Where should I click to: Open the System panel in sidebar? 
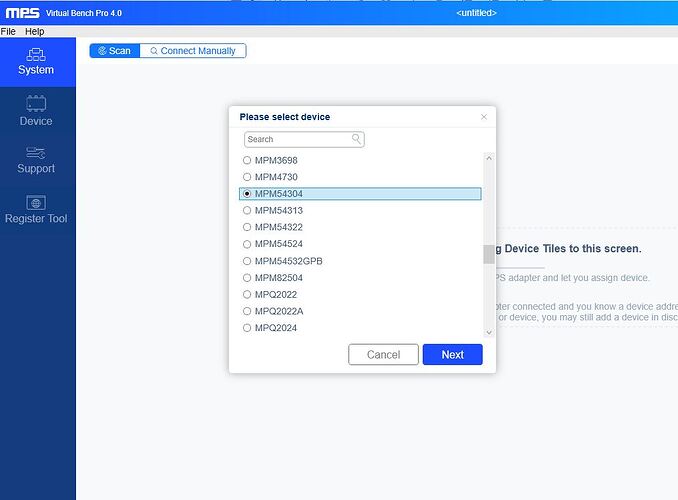tap(36, 62)
